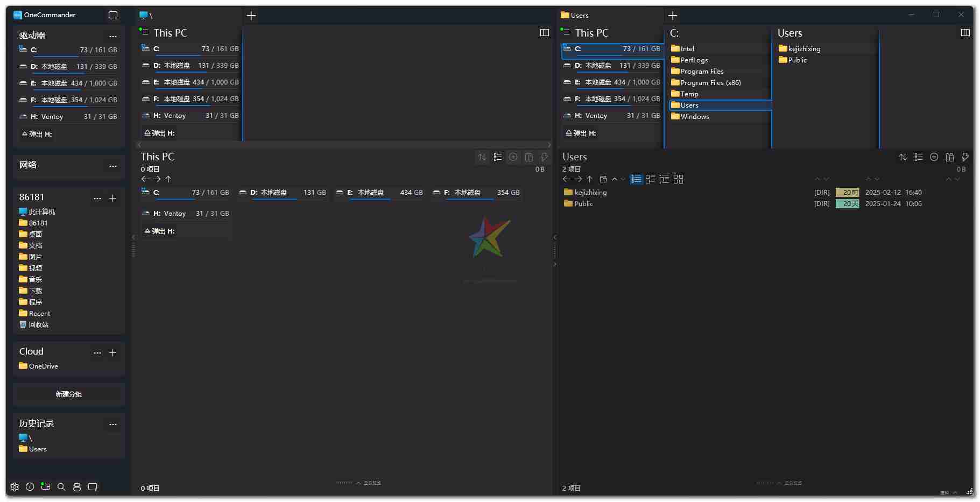
Task: Switch Users pane to details list view
Action: (x=636, y=179)
